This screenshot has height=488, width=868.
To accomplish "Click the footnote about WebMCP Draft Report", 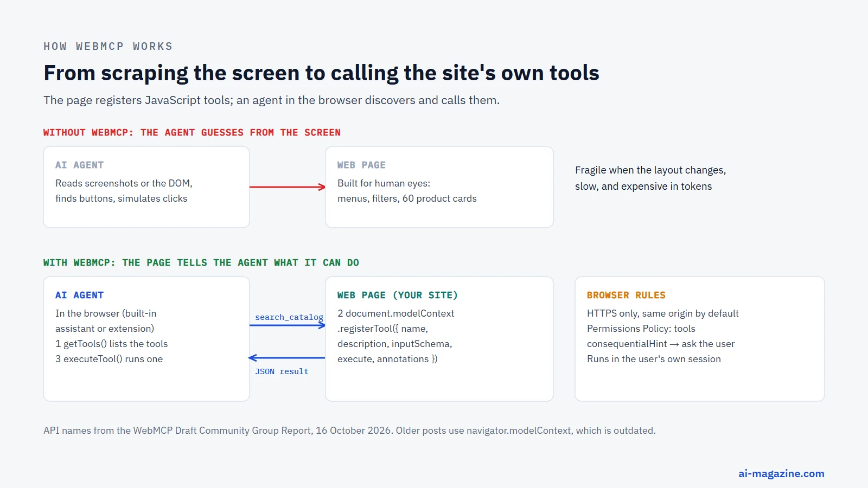I will pyautogui.click(x=349, y=431).
